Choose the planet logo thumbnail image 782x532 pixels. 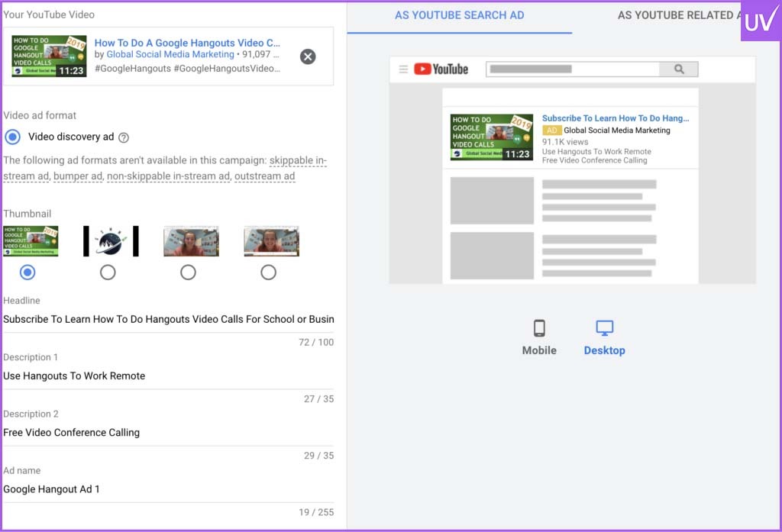[111, 241]
